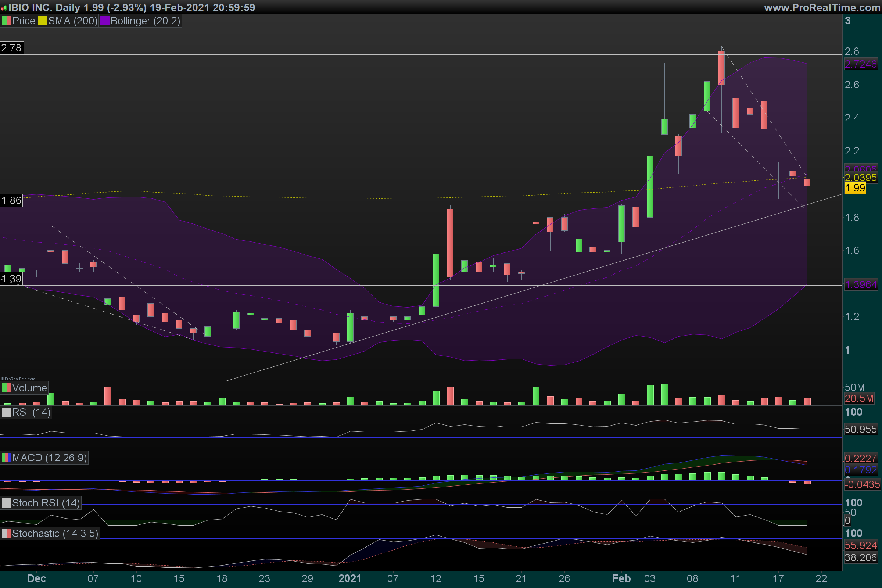Open the www.ProRealTime.com link
This screenshot has width=882, height=588.
click(822, 7)
